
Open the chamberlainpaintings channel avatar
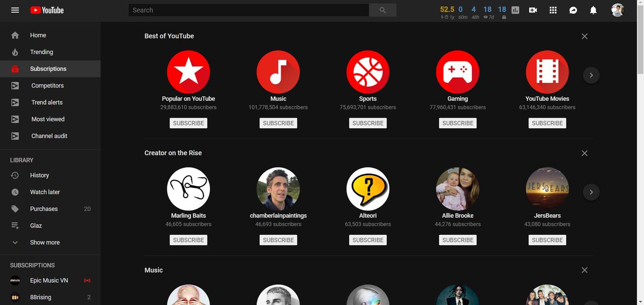point(278,189)
